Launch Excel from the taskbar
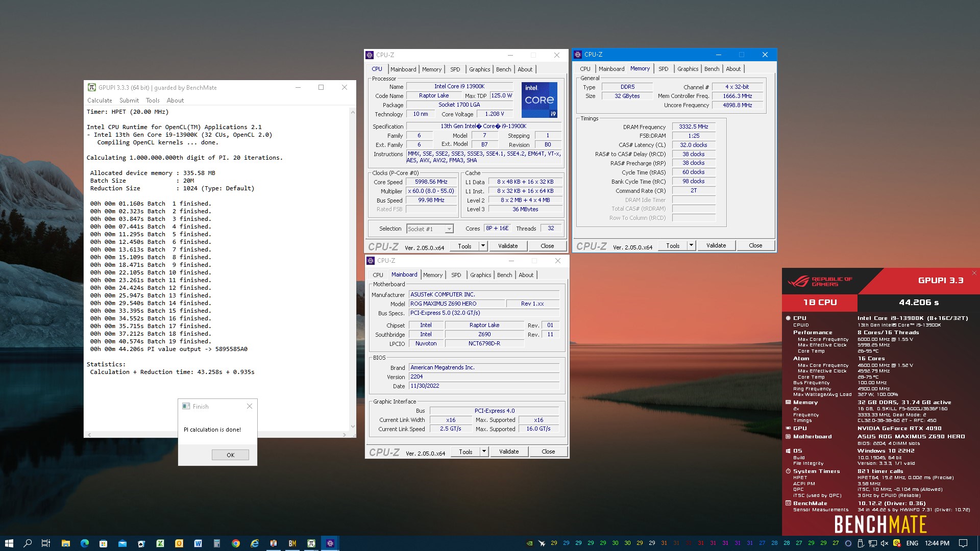 click(160, 543)
